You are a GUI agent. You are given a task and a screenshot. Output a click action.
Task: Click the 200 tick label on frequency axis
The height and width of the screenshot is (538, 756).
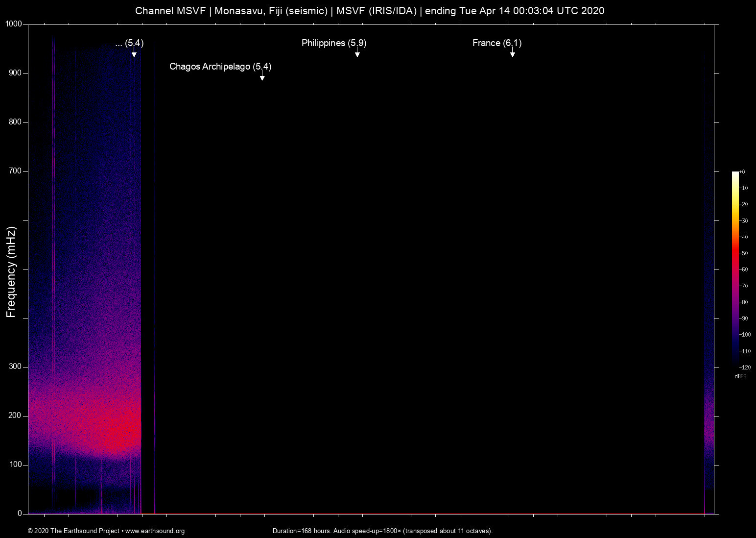point(15,416)
